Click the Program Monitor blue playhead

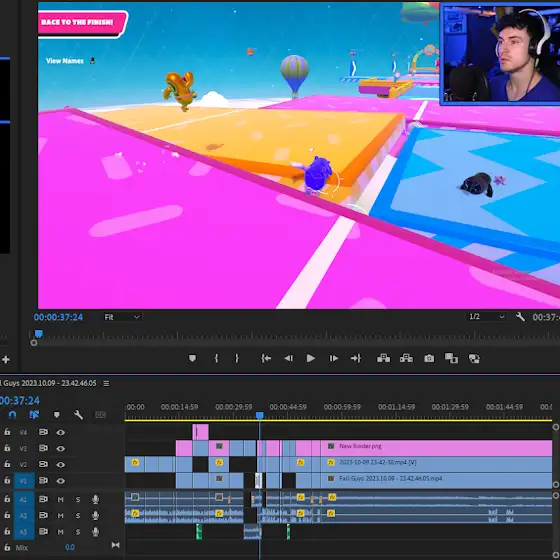click(39, 334)
